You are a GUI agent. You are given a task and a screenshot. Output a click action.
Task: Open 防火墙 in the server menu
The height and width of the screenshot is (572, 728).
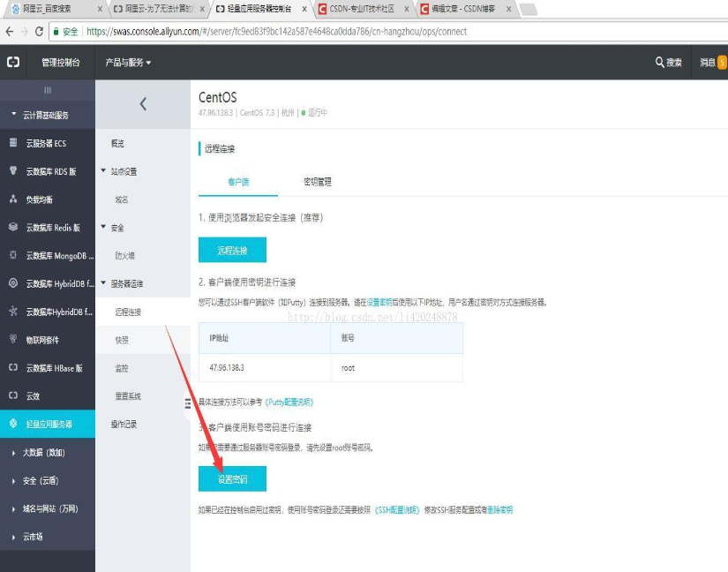point(125,255)
